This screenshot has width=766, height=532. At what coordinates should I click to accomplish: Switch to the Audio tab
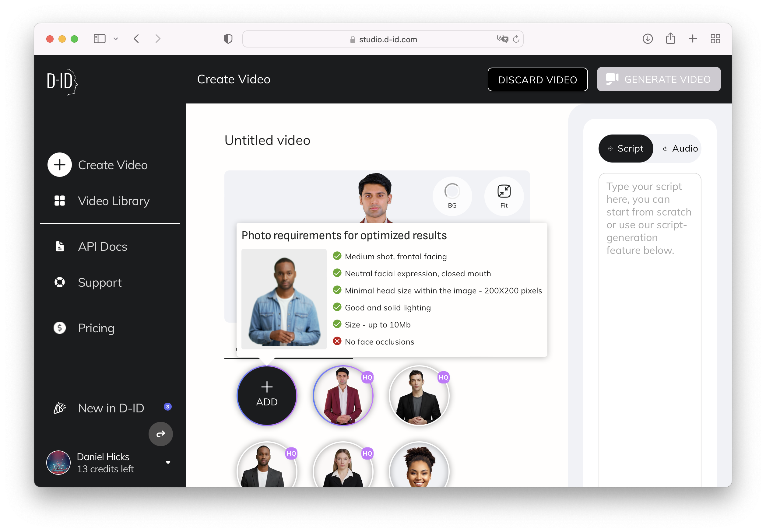point(680,148)
